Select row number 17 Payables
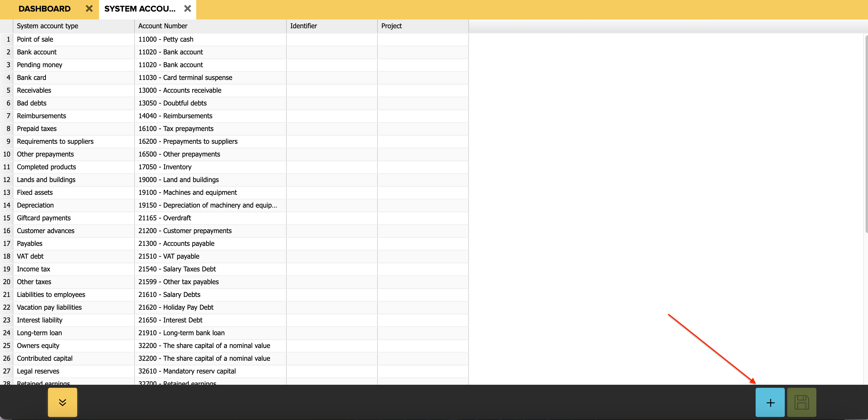 click(x=7, y=243)
